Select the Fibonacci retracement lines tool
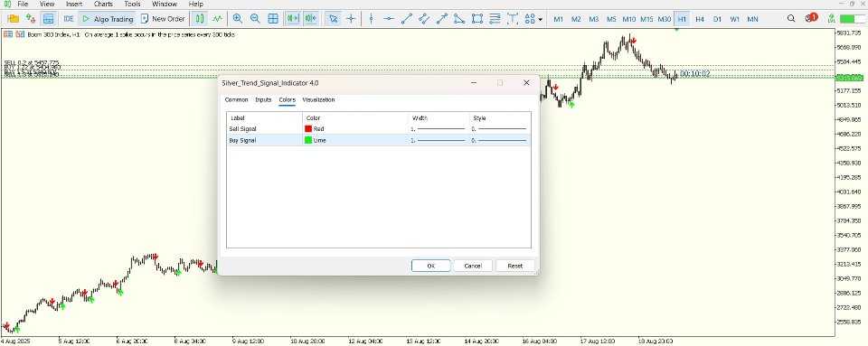The width and height of the screenshot is (868, 346). click(495, 19)
